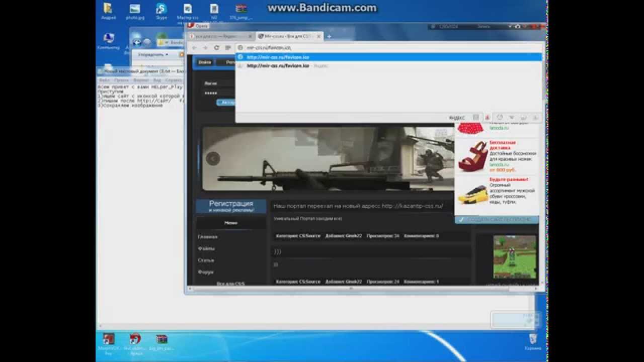Viewport: 644px width, 362px height.
Task: Open the Вид menu in Notepad
Action: tap(157, 80)
